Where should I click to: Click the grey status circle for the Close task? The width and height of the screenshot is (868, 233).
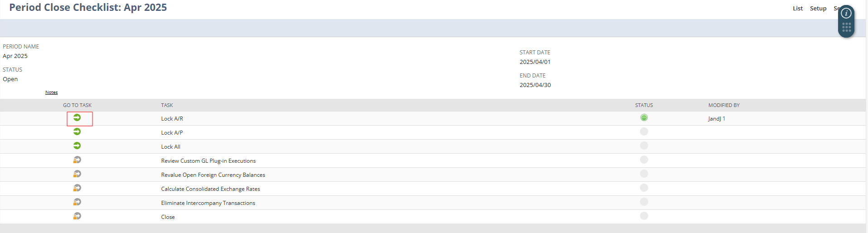(x=644, y=216)
